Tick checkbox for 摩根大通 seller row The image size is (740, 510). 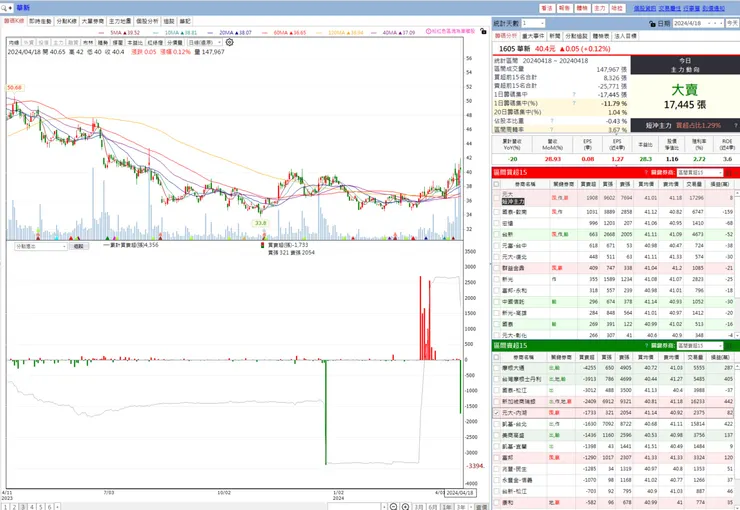(x=496, y=368)
